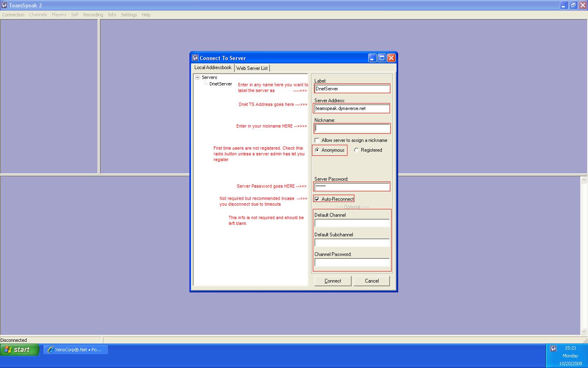This screenshot has width=588, height=368.
Task: Open the Connection menu
Action: pos(13,15)
